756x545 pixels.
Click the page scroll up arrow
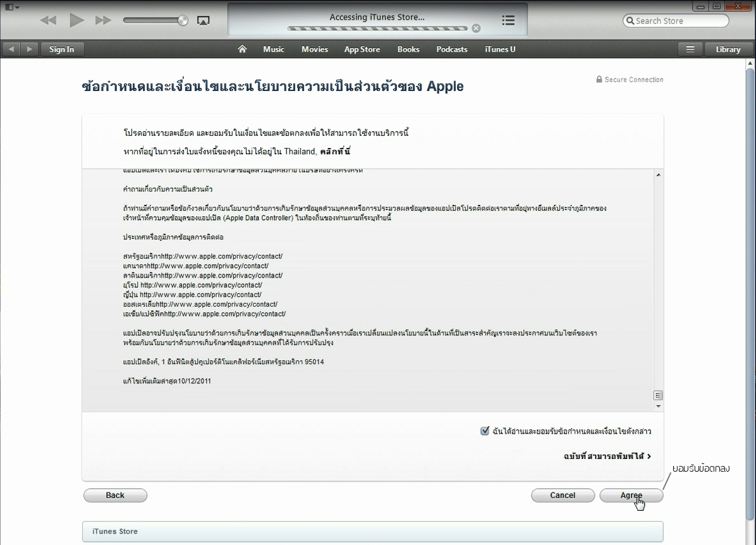point(750,63)
